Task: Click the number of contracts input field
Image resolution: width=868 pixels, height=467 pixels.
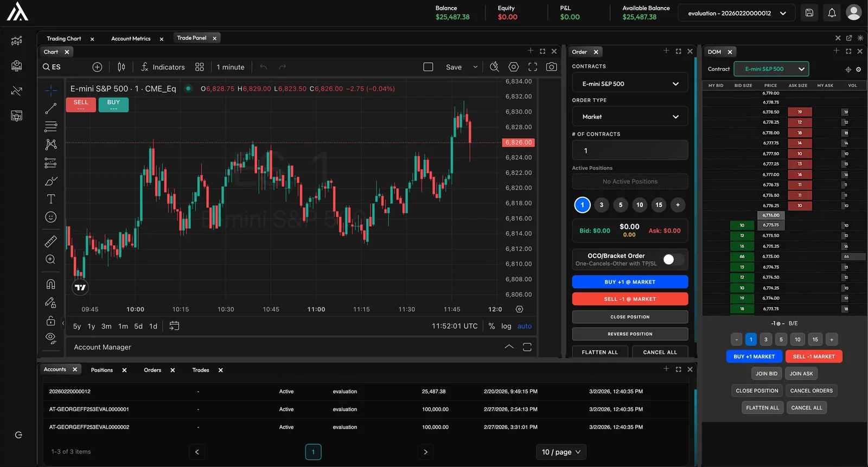Action: [630, 150]
